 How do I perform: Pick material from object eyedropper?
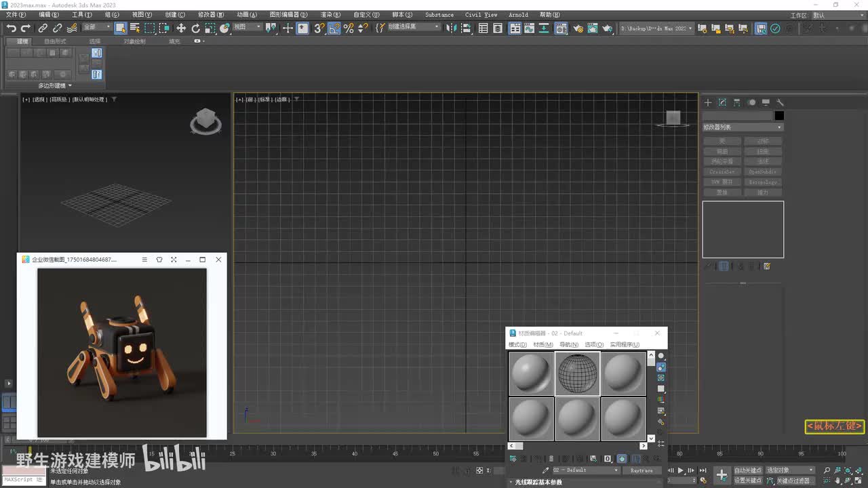pyautogui.click(x=545, y=470)
